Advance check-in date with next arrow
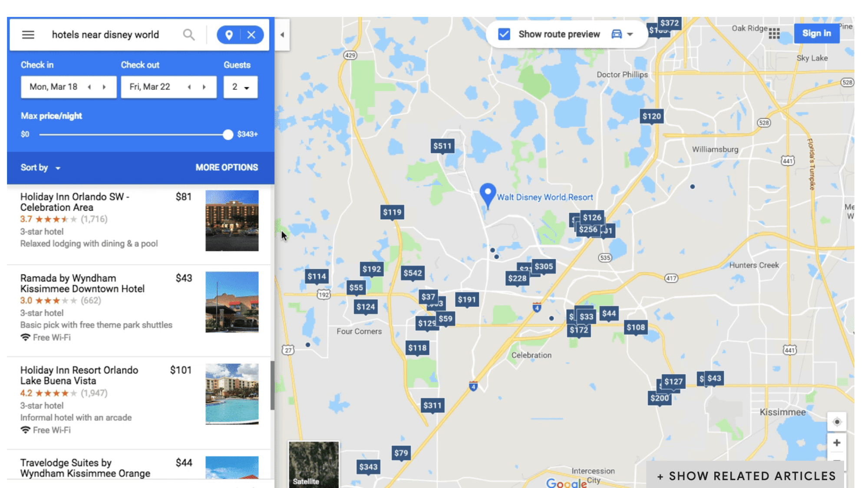 [104, 87]
